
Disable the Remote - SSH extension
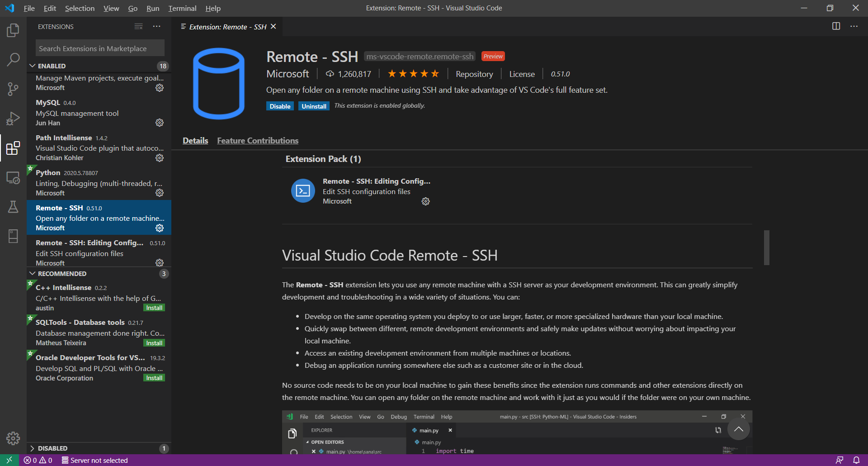(x=280, y=105)
